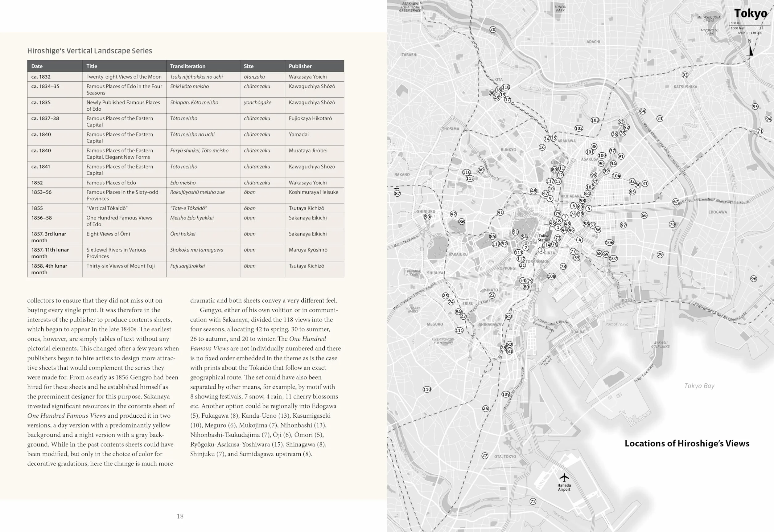
Task: Select the transliteration cell 'Fuji sanjūrokkei'
Action: [x=203, y=269]
